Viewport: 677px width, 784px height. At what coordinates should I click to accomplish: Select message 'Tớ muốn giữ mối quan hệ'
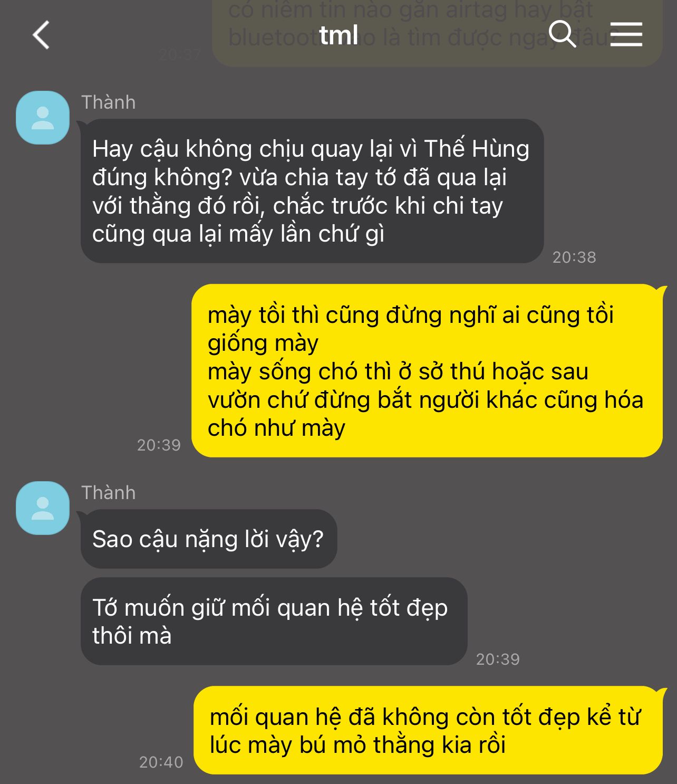tap(274, 621)
